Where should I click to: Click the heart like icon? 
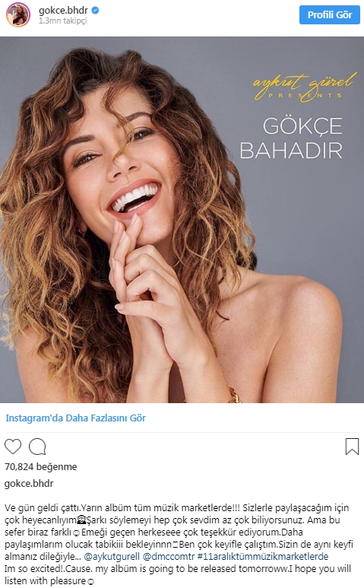[x=13, y=447]
